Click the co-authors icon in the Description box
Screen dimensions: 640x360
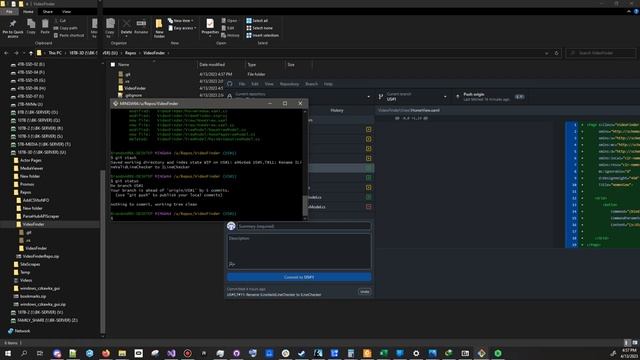pos(232,264)
